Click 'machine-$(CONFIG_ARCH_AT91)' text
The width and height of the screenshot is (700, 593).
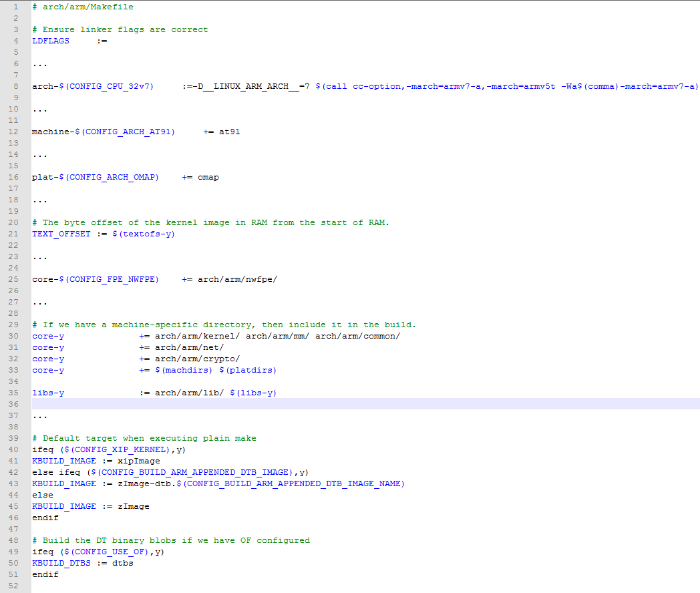[x=104, y=132]
